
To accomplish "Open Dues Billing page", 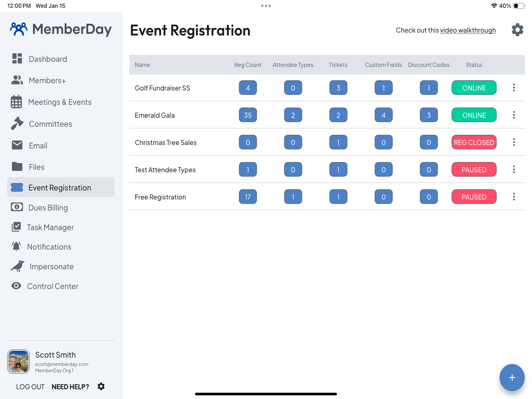I will tap(48, 208).
